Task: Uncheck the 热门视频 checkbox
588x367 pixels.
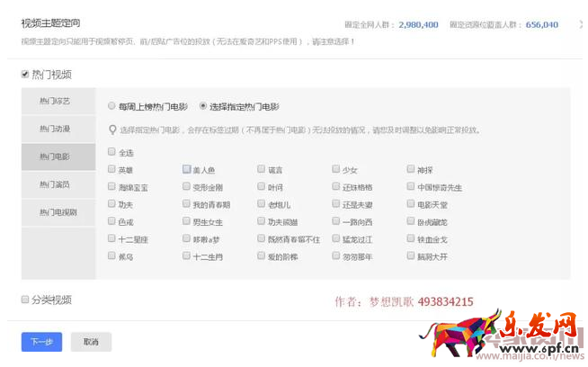Action: click(25, 75)
